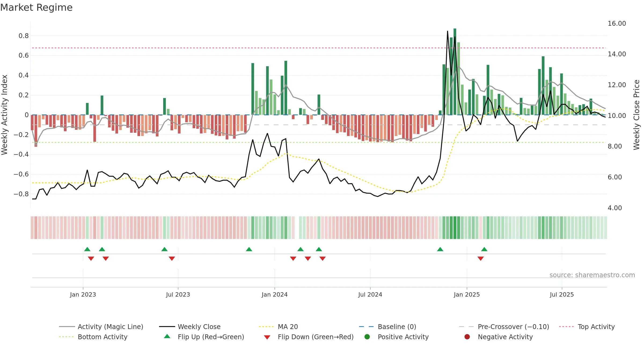The image size is (644, 362).
Task: Click the green dotted Bottom Activity line sample in legend
Action: point(66,337)
